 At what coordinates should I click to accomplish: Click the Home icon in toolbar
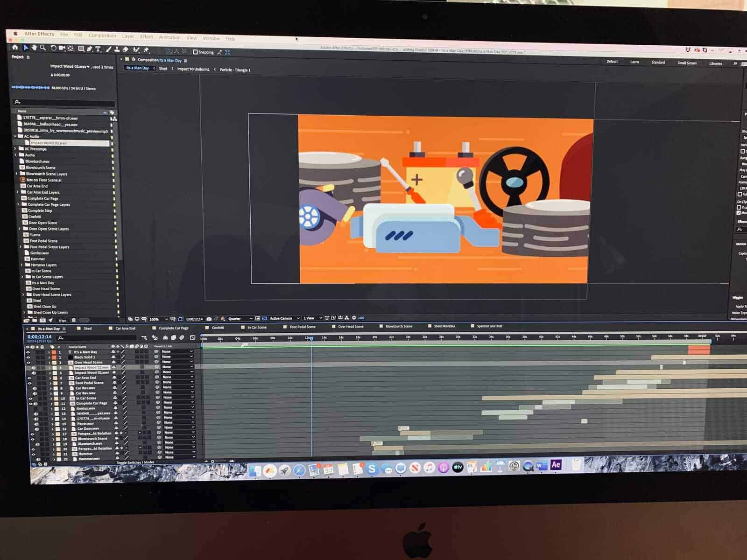pos(15,47)
